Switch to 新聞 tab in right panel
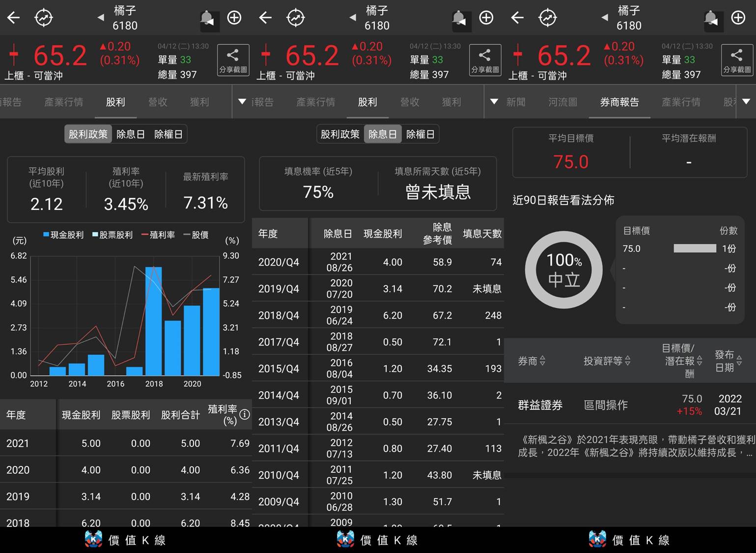 (x=516, y=102)
